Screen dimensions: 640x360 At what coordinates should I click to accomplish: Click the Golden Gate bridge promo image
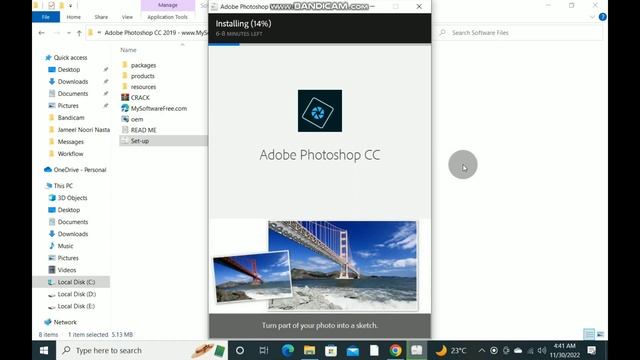click(316, 267)
